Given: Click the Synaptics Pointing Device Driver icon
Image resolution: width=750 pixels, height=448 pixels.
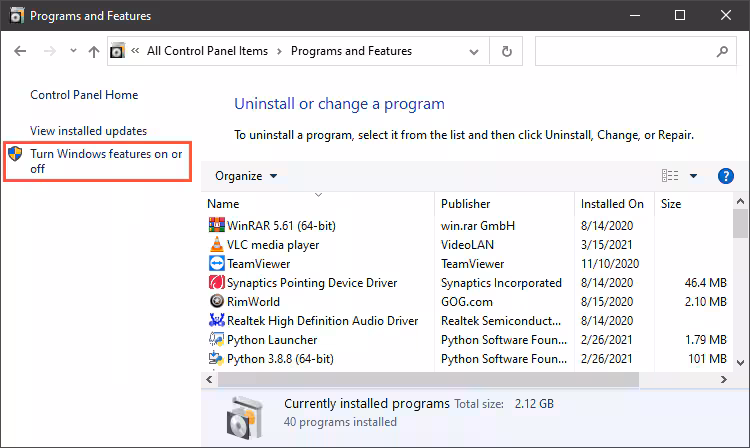Looking at the screenshot, I should click(x=217, y=283).
